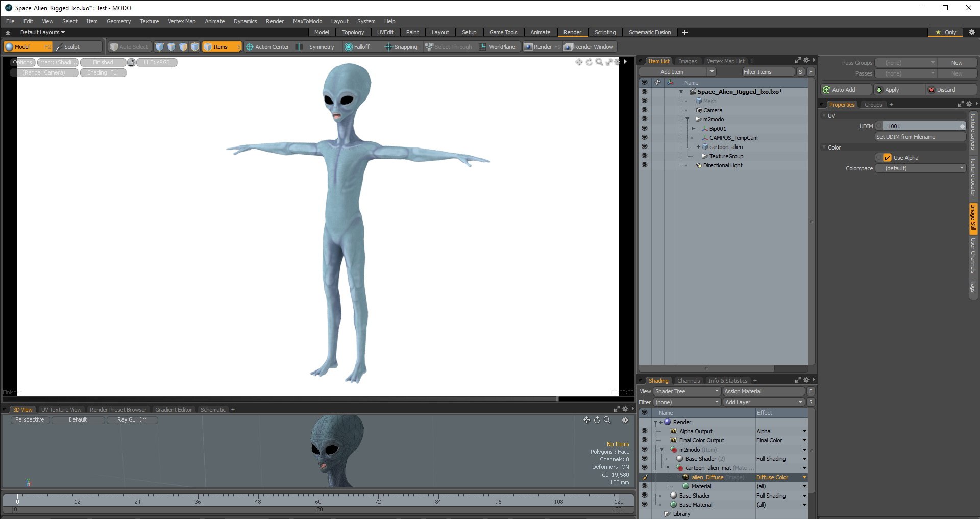Image resolution: width=980 pixels, height=519 pixels.
Task: Open the Default Layouts dropdown
Action: pyautogui.click(x=42, y=32)
